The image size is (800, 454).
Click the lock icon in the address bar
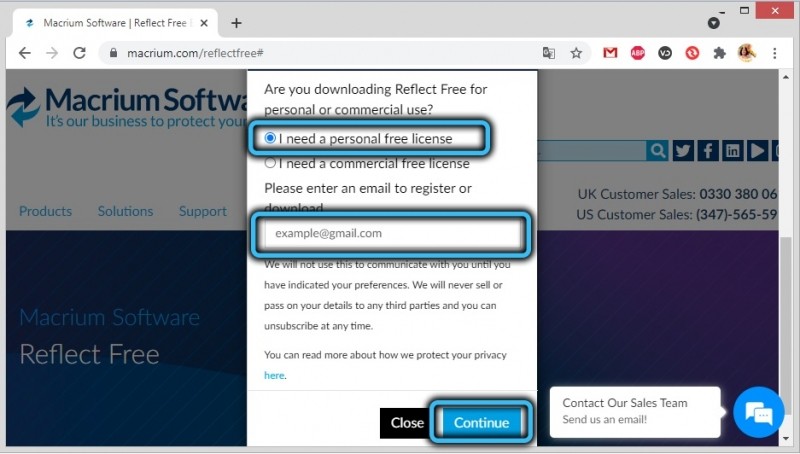[x=113, y=53]
